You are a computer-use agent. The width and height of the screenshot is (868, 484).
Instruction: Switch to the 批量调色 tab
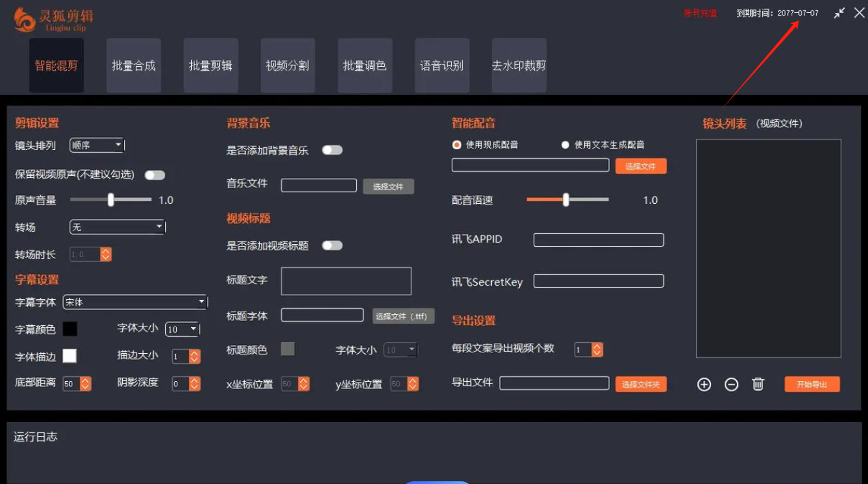(364, 65)
